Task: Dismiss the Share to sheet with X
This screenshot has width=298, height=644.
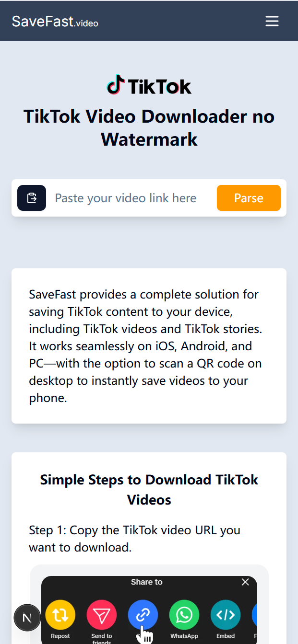Action: coord(245,582)
